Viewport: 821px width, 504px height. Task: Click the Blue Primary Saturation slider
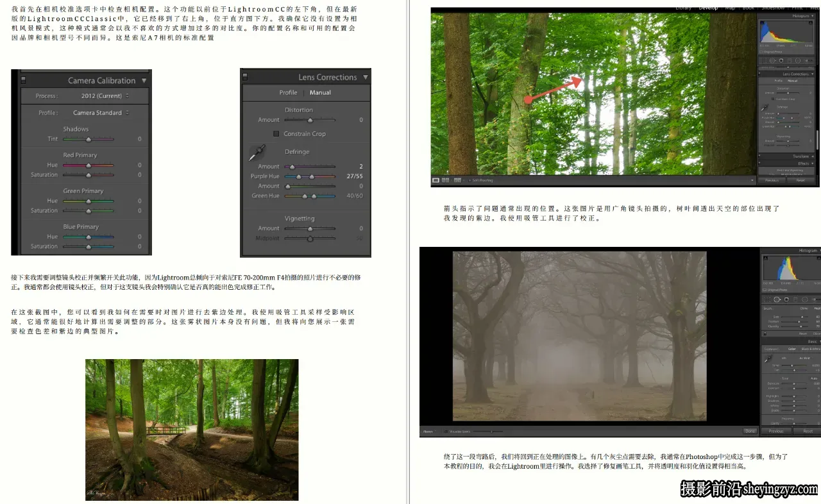pos(89,246)
